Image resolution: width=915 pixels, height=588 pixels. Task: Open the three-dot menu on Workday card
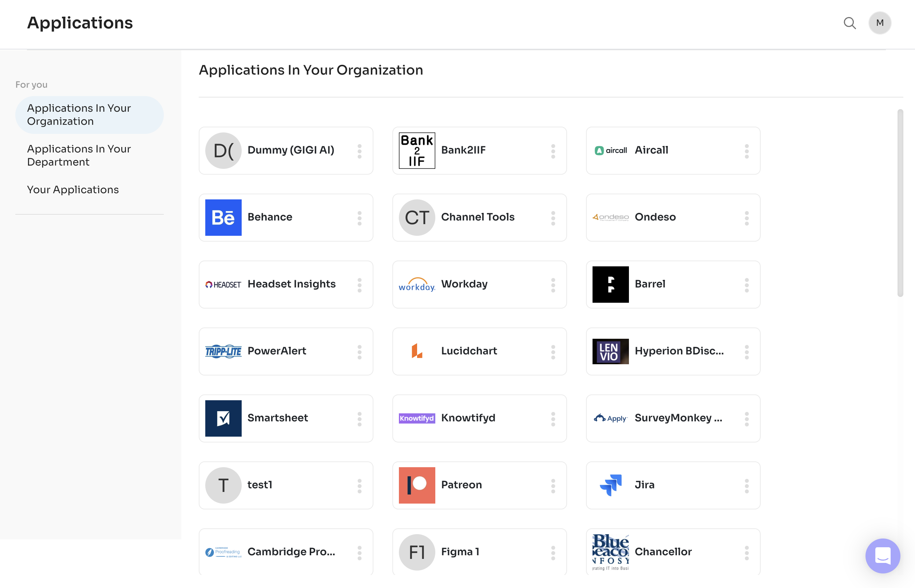(553, 285)
